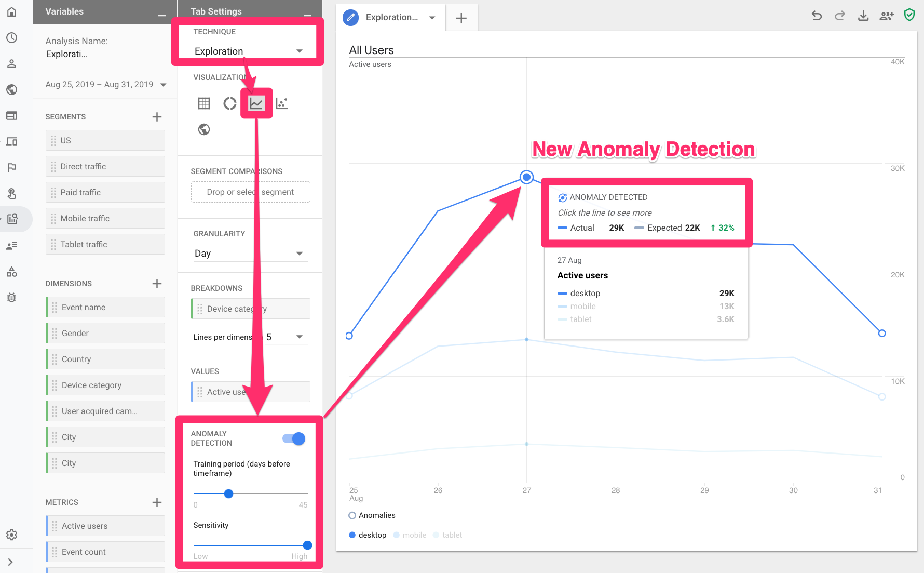Select the donut chart visualization

pos(229,103)
